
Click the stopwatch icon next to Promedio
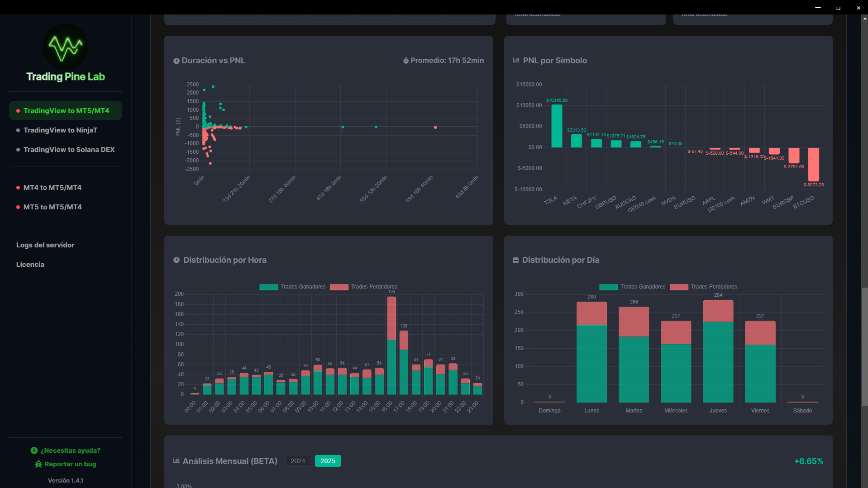(406, 61)
